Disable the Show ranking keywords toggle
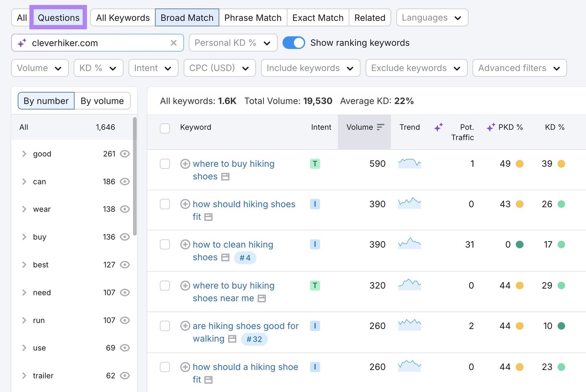This screenshot has width=586, height=392. [293, 42]
